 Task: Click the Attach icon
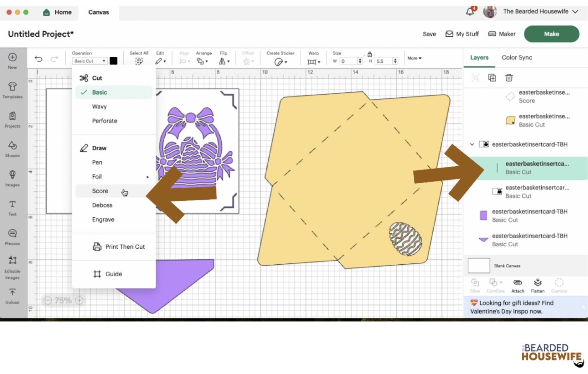[x=518, y=285]
